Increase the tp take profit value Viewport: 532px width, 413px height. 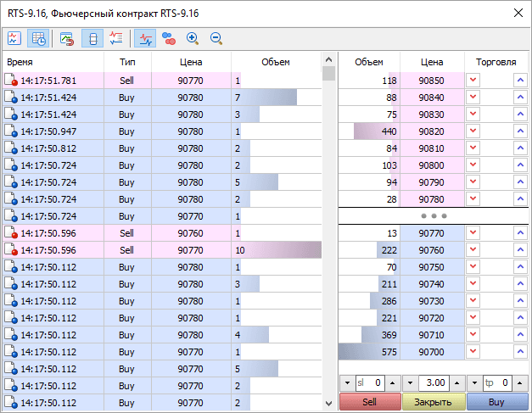(x=520, y=383)
